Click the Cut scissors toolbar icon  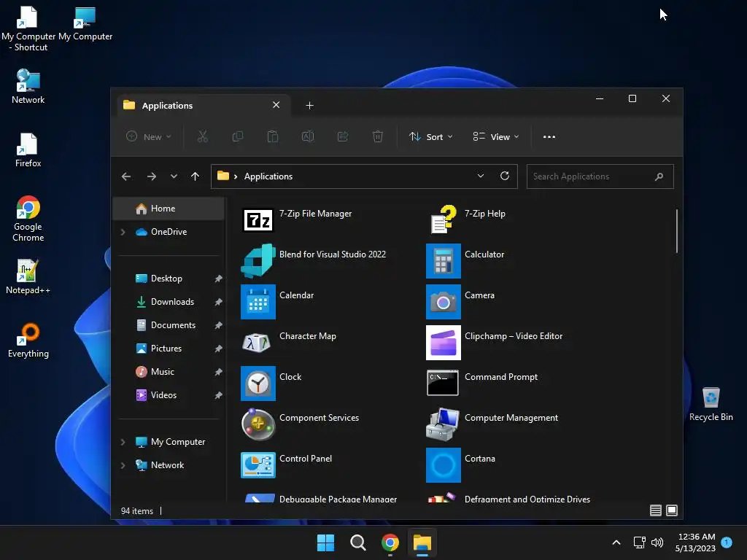pyautogui.click(x=203, y=136)
